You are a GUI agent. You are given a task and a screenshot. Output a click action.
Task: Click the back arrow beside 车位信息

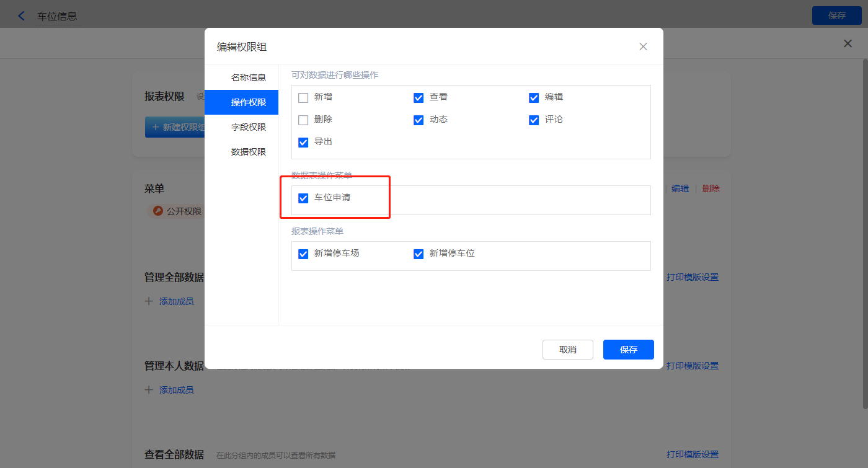point(22,16)
